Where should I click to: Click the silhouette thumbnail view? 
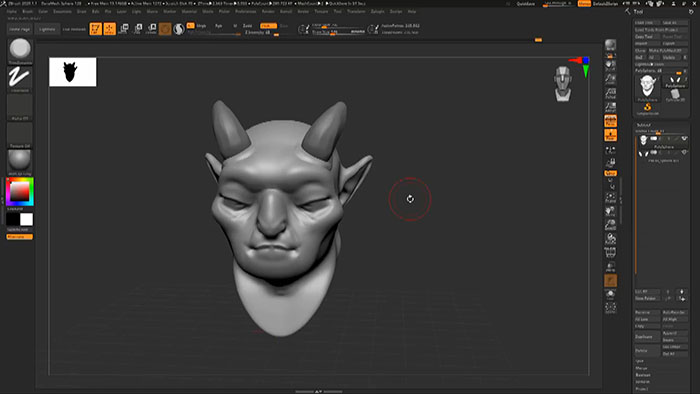point(73,72)
